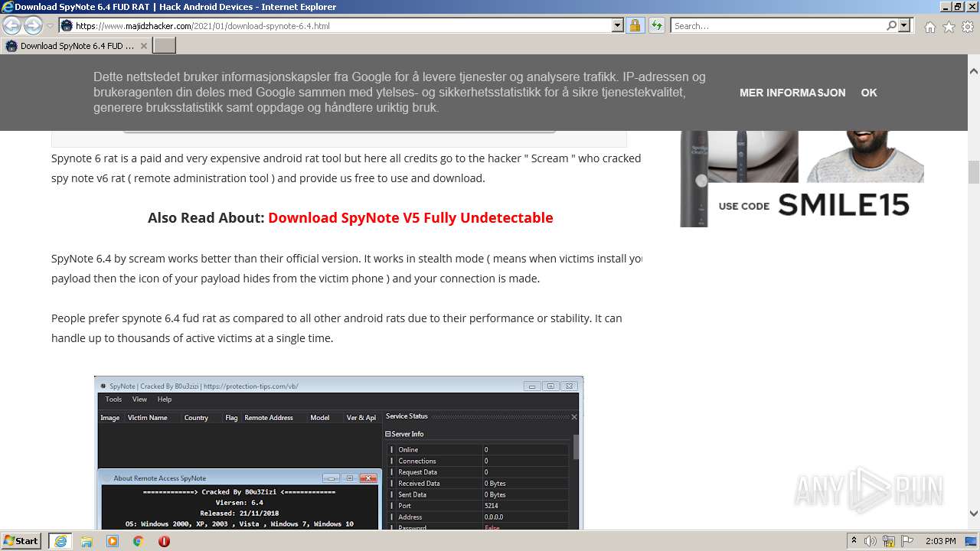Click the Sent Data row label
This screenshot has width=980, height=551.
(x=413, y=495)
